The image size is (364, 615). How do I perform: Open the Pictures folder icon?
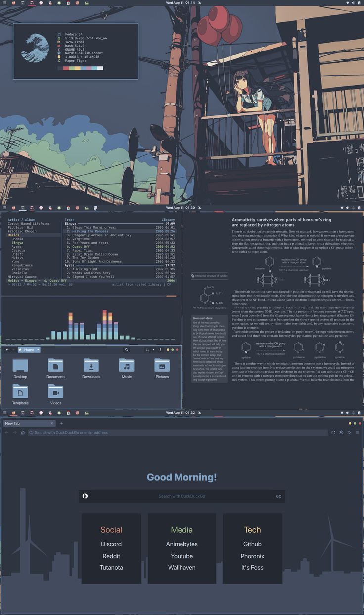pyautogui.click(x=162, y=366)
